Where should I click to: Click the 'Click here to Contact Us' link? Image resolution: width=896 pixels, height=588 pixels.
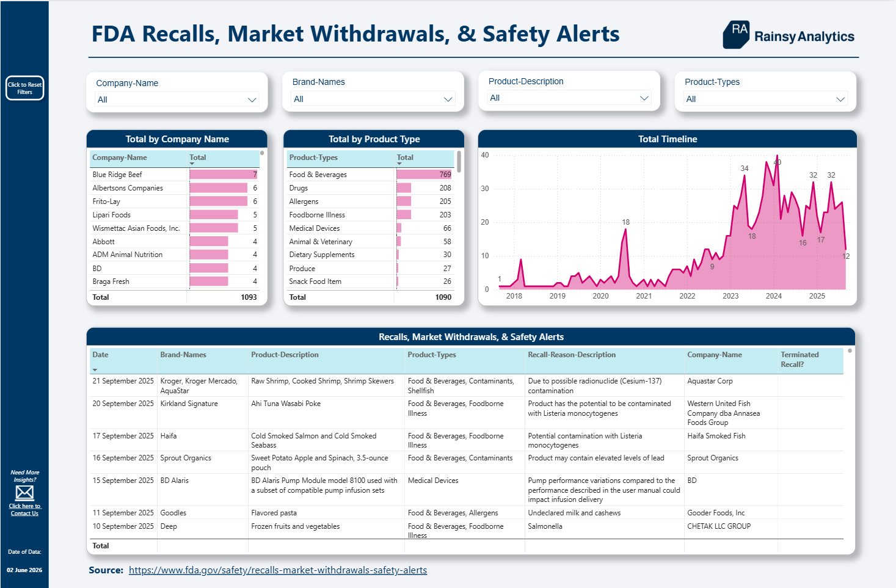click(x=24, y=510)
